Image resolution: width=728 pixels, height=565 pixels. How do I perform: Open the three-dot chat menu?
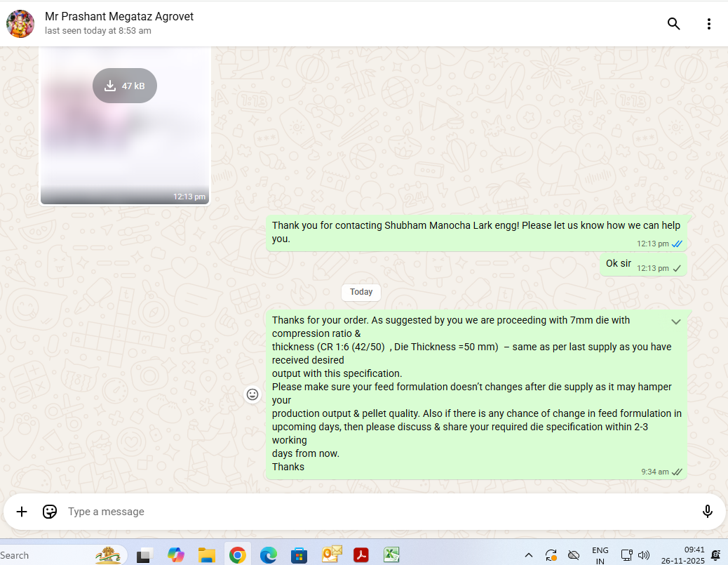point(708,24)
